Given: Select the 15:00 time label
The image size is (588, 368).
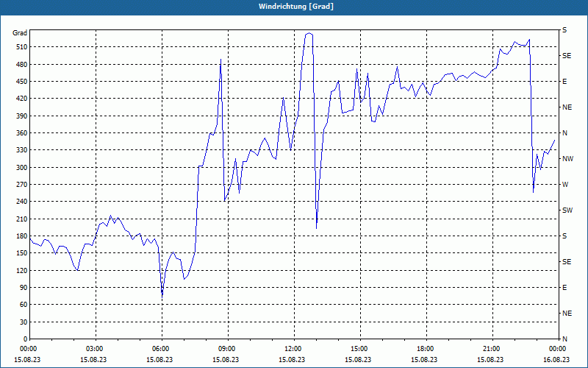Looking at the screenshot, I should (358, 348).
